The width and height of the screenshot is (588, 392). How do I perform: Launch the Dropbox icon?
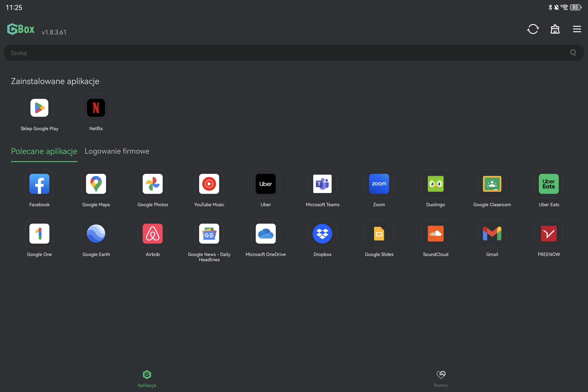(322, 233)
